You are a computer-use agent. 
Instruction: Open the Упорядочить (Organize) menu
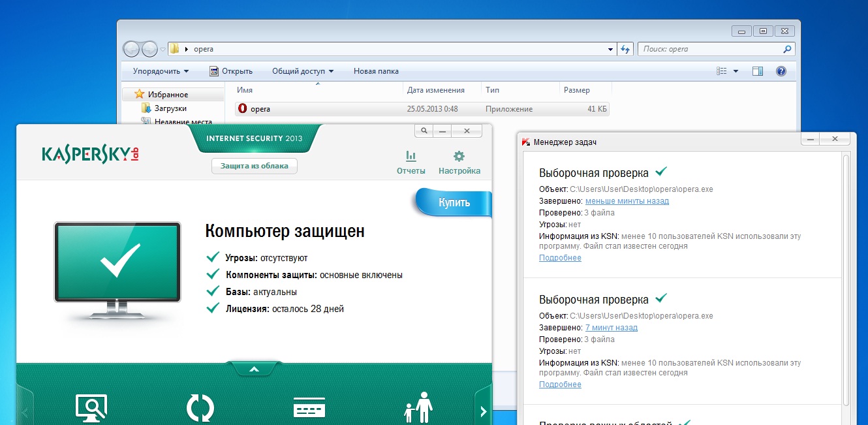click(161, 71)
